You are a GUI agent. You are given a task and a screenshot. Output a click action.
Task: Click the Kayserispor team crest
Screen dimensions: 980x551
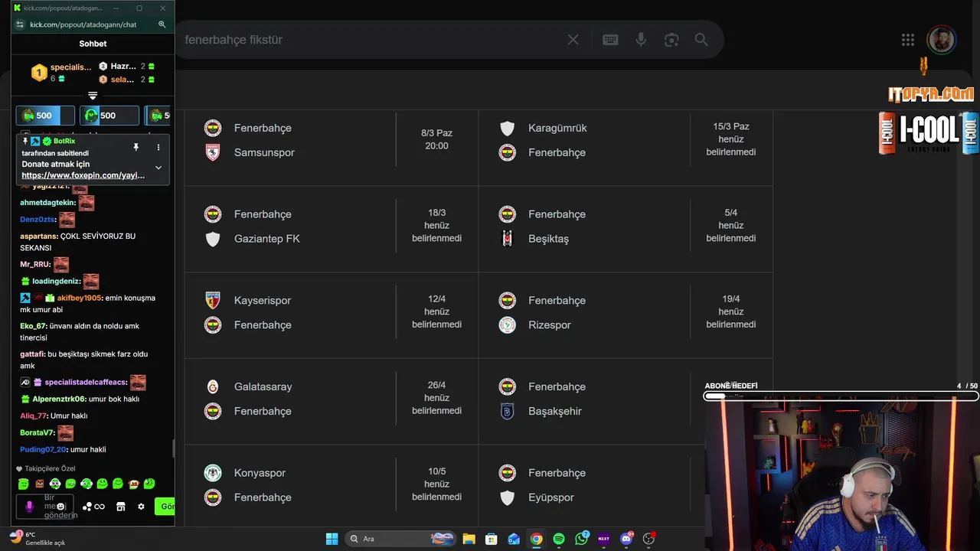pos(213,300)
